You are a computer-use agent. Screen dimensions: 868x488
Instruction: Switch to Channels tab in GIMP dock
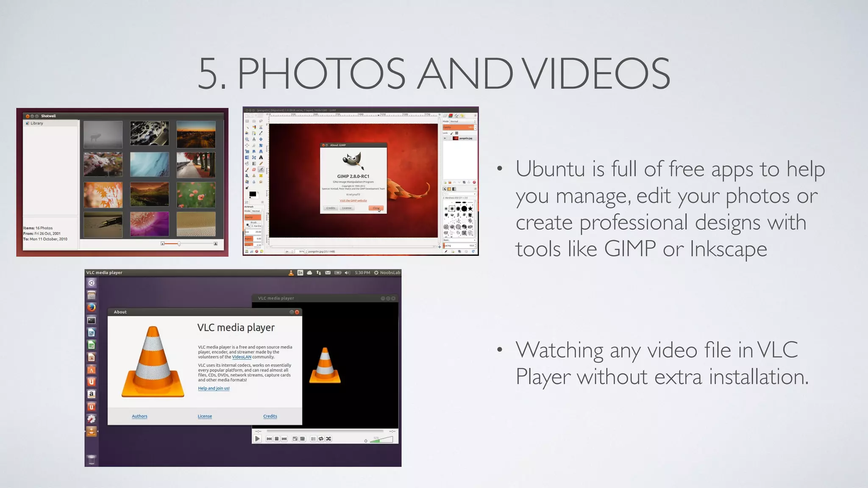point(451,116)
